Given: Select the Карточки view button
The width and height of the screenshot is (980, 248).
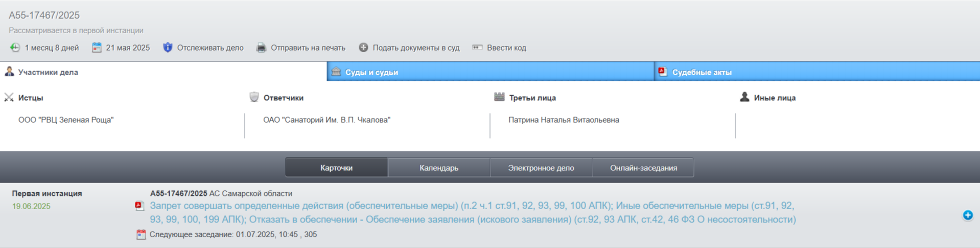Looking at the screenshot, I should pos(336,168).
